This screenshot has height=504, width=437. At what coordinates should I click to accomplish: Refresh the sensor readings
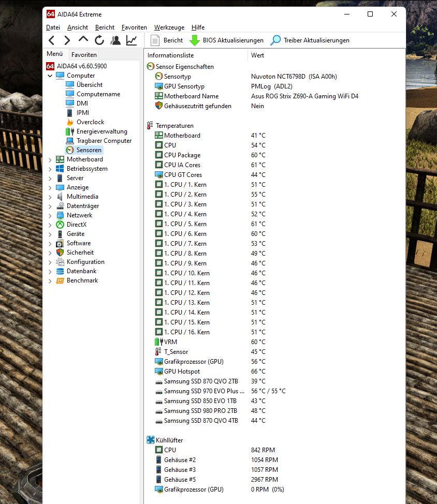pyautogui.click(x=99, y=40)
